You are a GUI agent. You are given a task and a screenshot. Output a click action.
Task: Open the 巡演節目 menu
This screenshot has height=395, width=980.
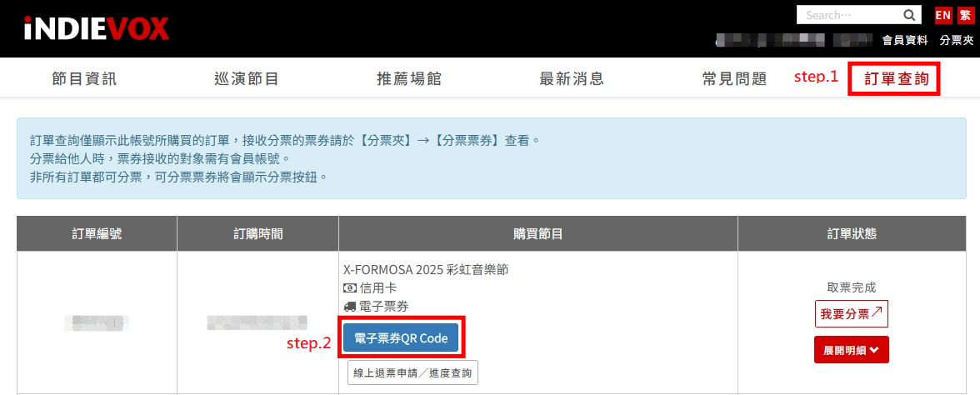[x=247, y=78]
